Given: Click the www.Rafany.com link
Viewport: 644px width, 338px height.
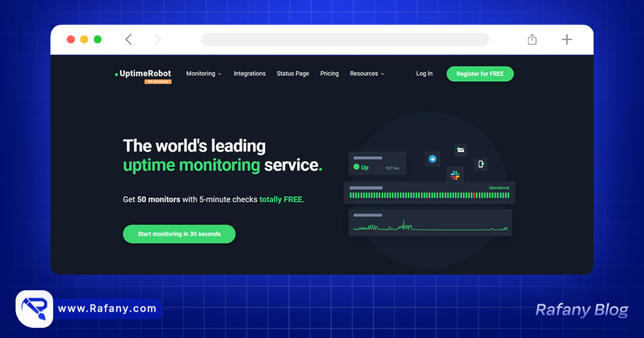Looking at the screenshot, I should click(107, 308).
